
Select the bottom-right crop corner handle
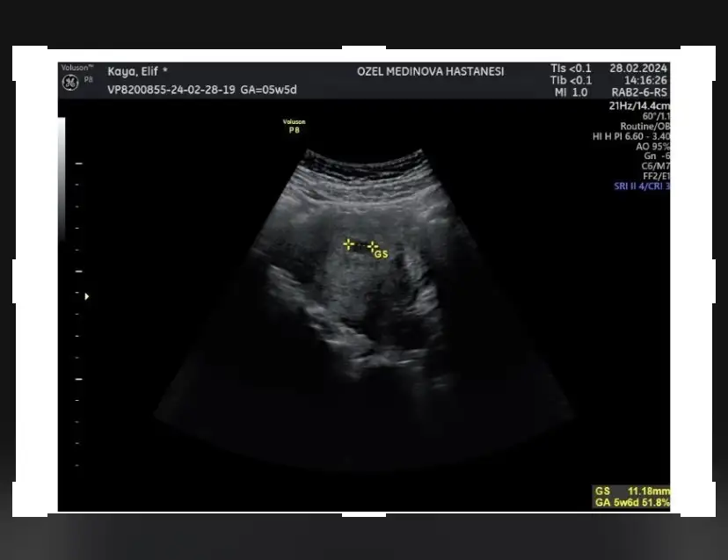pos(697,498)
